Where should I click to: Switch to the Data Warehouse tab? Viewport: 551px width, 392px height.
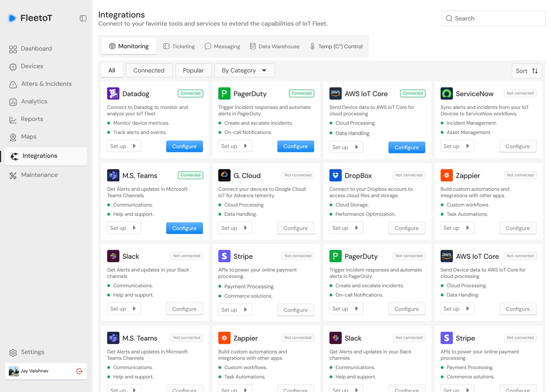[x=275, y=46]
